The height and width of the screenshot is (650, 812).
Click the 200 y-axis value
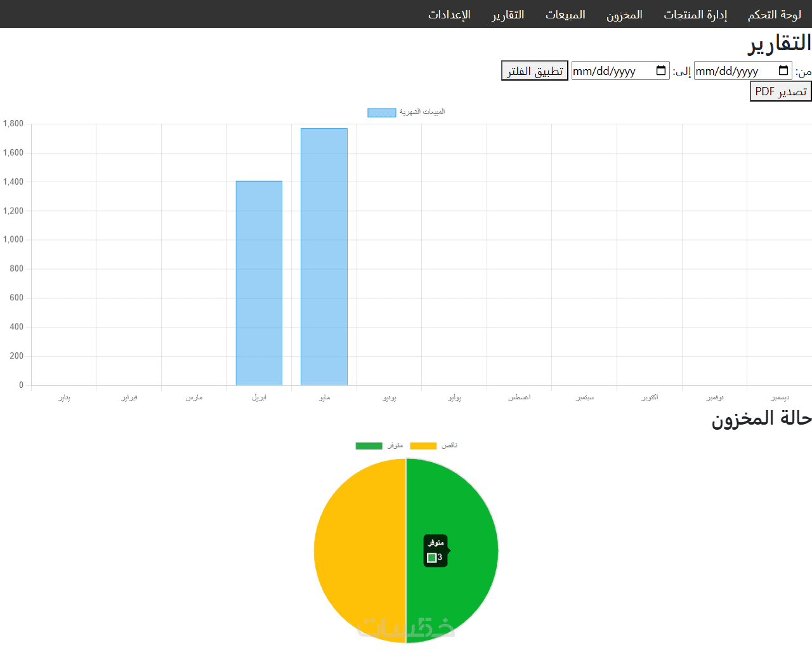(16, 356)
